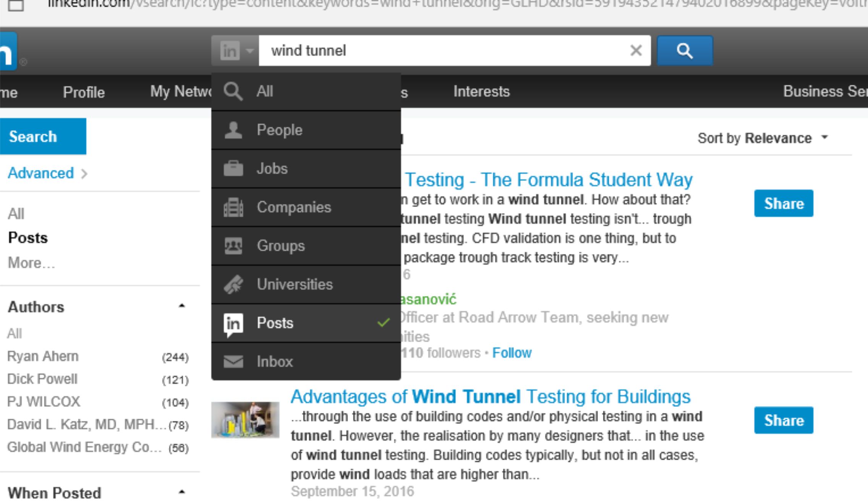Collapse the Authors filter section
Image resolution: width=868 pixels, height=503 pixels.
tap(182, 306)
